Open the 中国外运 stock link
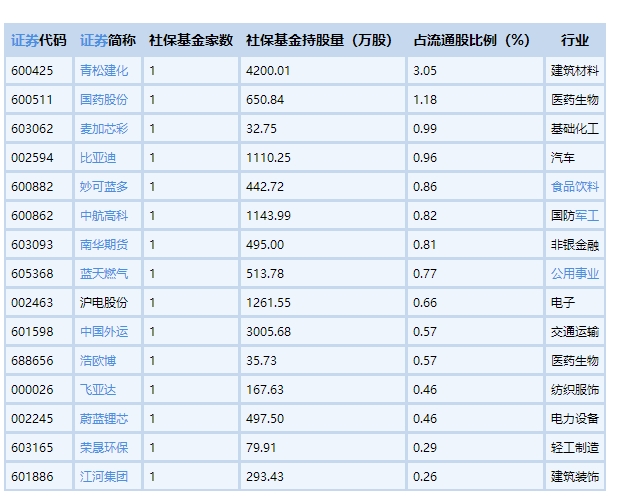 (x=104, y=331)
